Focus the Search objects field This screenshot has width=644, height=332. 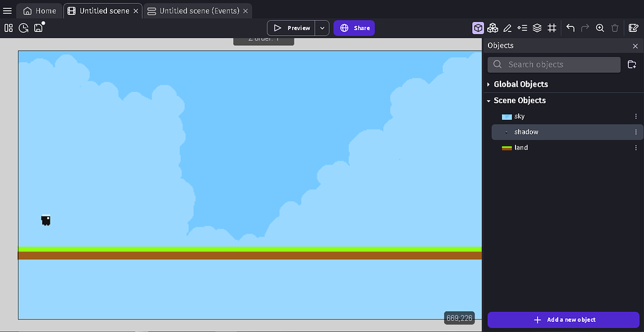click(x=554, y=64)
